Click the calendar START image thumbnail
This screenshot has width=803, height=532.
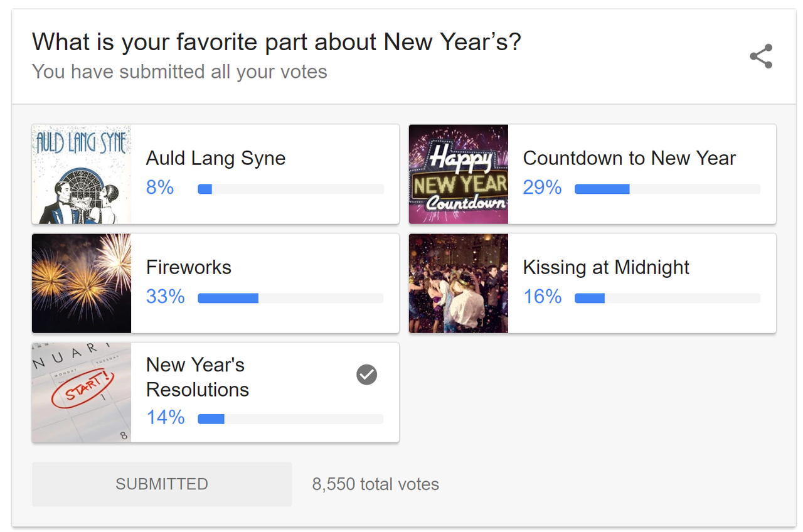click(82, 393)
